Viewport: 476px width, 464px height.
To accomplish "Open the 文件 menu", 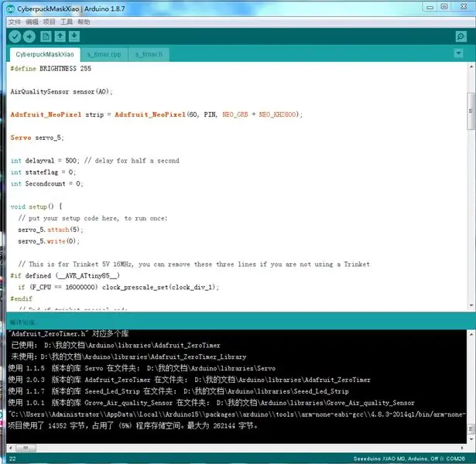I will click(x=14, y=22).
